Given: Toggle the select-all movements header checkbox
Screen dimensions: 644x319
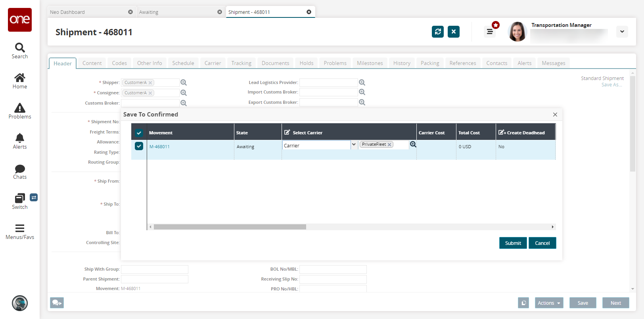Looking at the screenshot, I should (x=139, y=133).
